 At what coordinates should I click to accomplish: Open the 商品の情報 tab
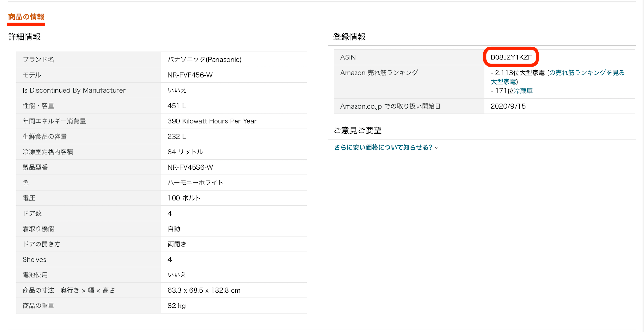pyautogui.click(x=26, y=17)
